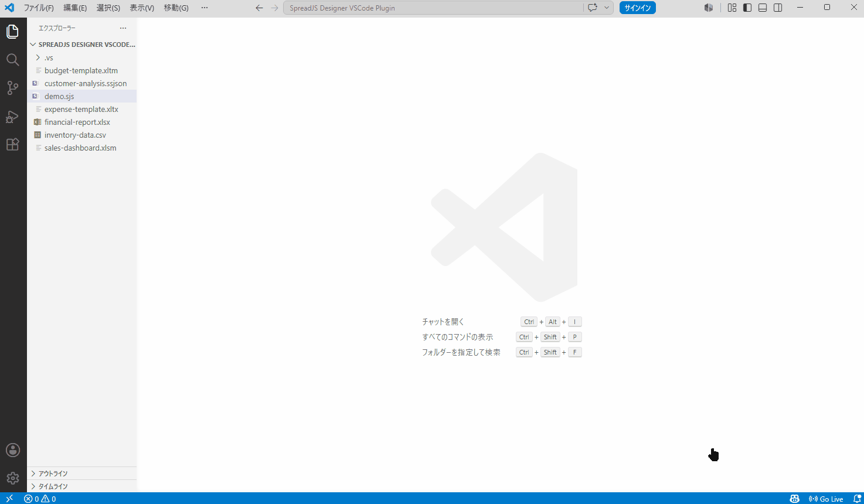Screen dimensions: 864x504
Task: Select inventory-data.csv file
Action: click(x=82, y=135)
